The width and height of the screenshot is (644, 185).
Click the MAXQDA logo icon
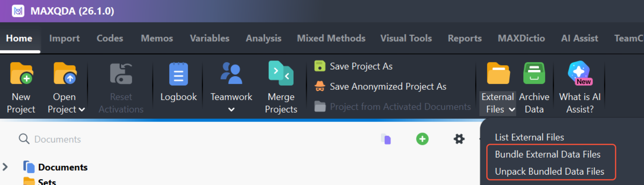point(18,11)
